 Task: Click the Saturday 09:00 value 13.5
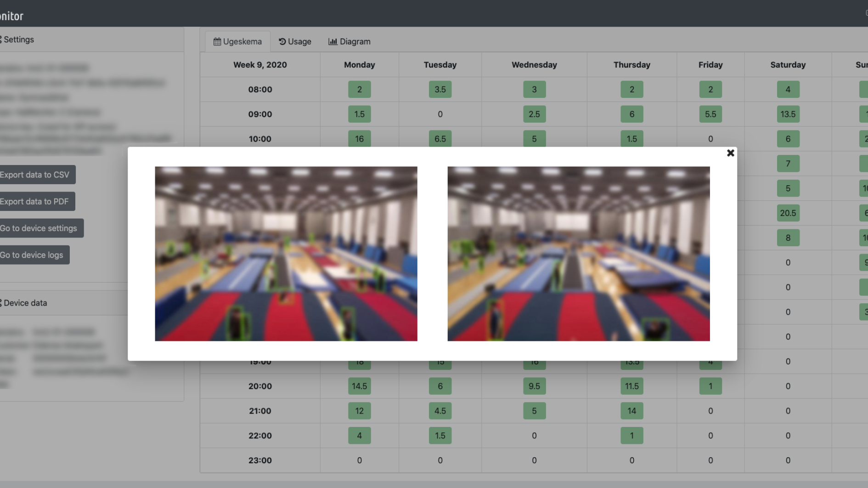(788, 114)
